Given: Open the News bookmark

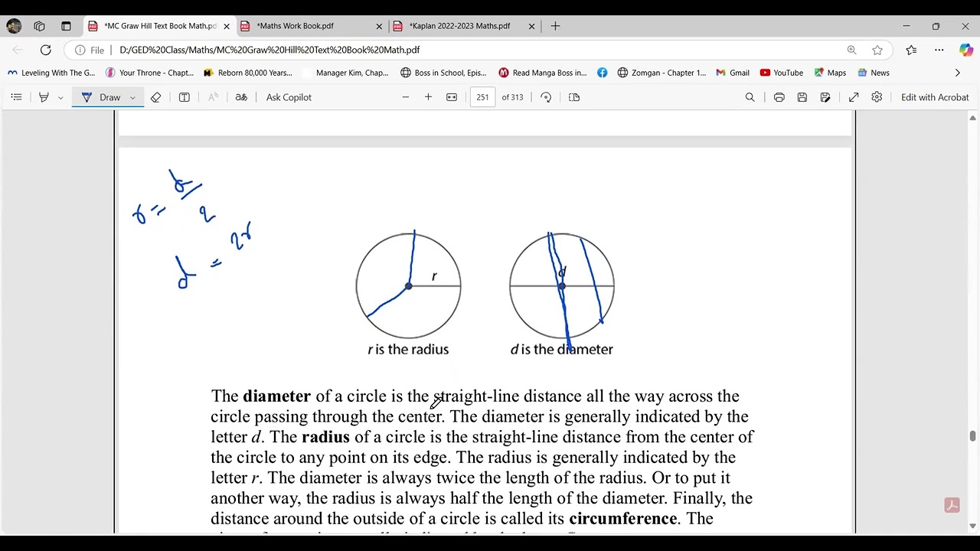Looking at the screenshot, I should click(874, 73).
